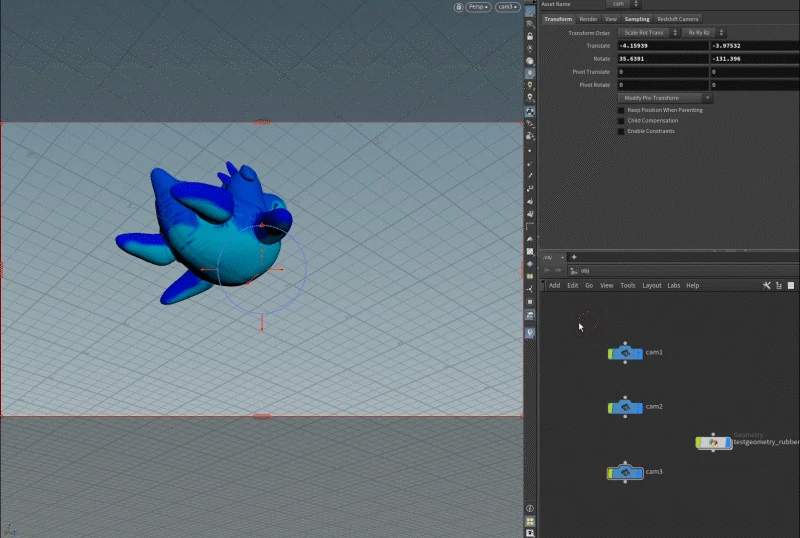
Task: Select the cam3 camera node
Action: [625, 473]
